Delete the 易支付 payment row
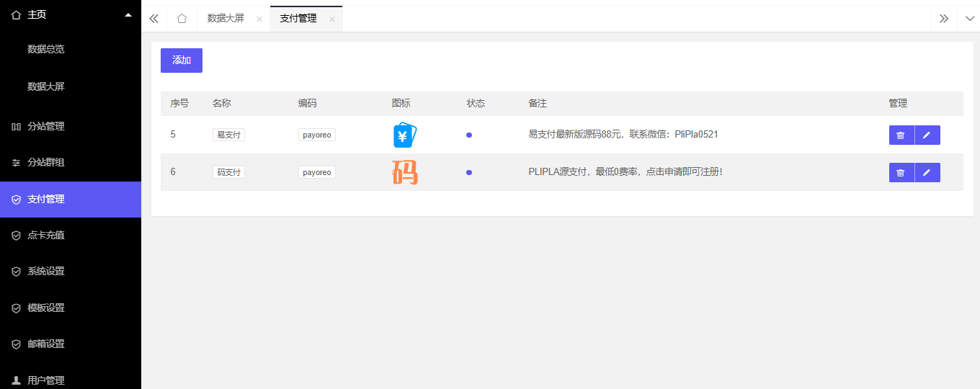 [901, 135]
